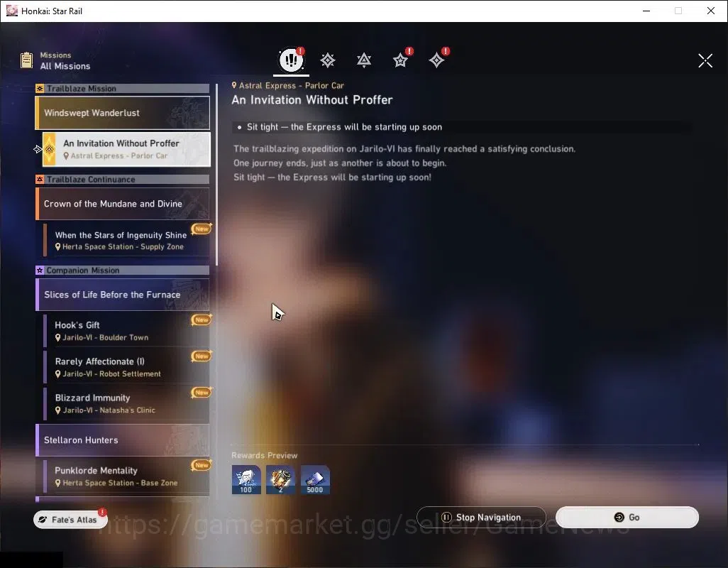Click the location pin icon next to Astral Express
This screenshot has width=728, height=568.
tap(234, 85)
